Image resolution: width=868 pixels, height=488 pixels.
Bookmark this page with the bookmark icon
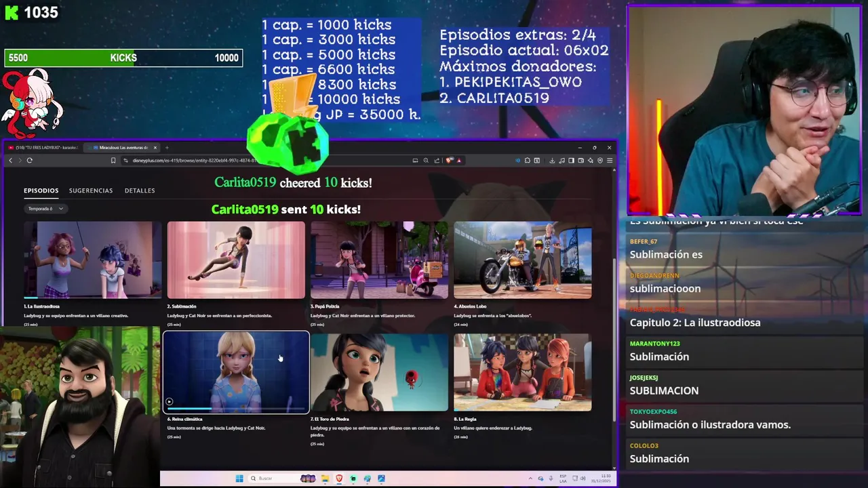(x=113, y=161)
